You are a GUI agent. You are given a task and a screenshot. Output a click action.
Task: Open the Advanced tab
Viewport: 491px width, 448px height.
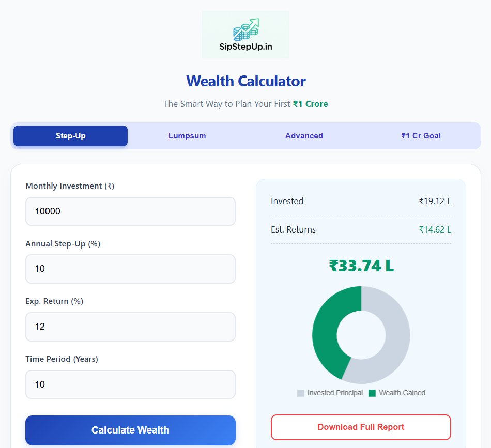(x=304, y=136)
